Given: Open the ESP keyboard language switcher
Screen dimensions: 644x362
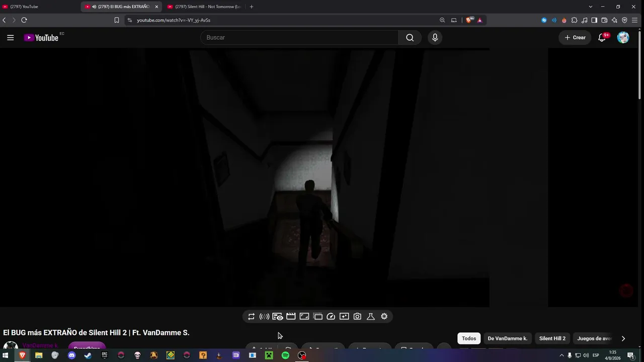Looking at the screenshot, I should pyautogui.click(x=596, y=355).
